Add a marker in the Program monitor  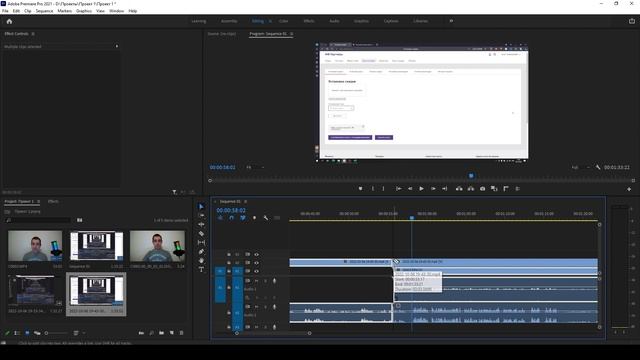click(360, 189)
